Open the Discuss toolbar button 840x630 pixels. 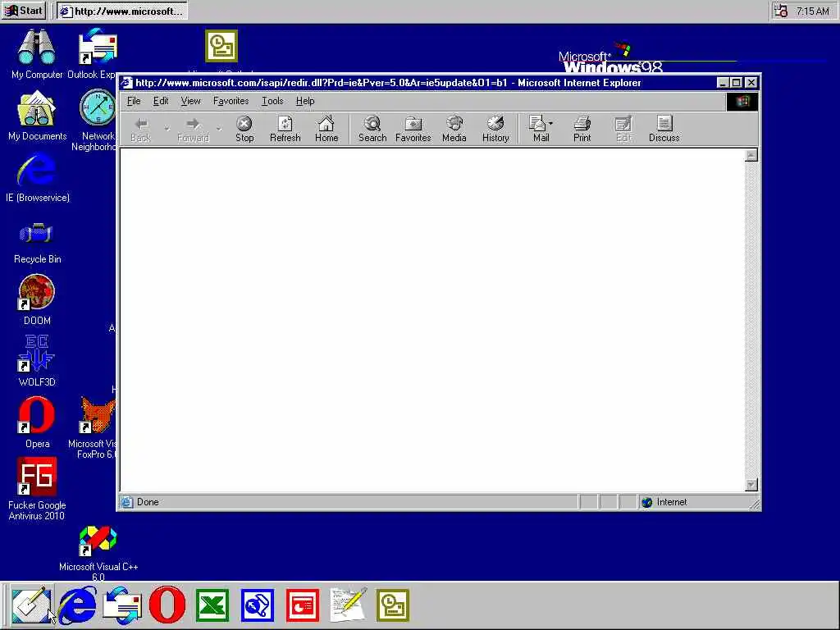pyautogui.click(x=664, y=130)
